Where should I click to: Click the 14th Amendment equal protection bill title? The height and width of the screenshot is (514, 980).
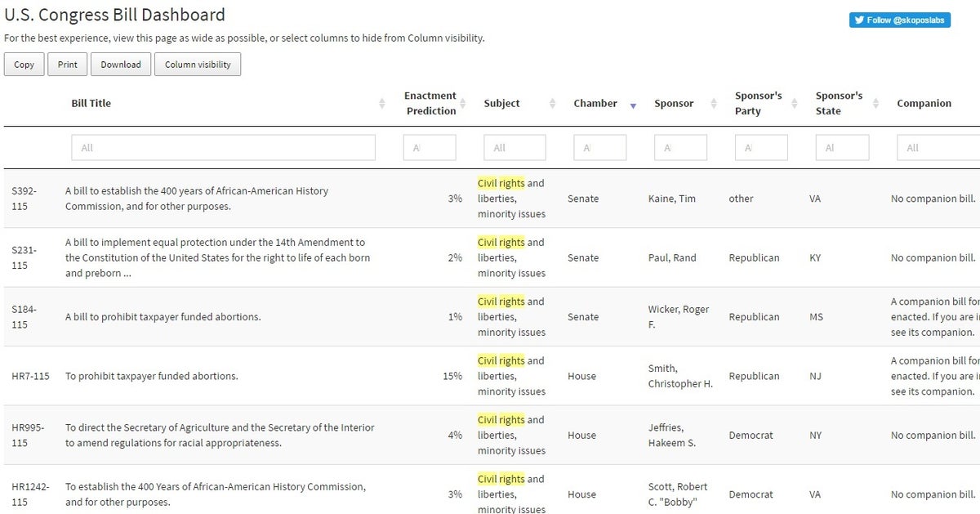[218, 257]
